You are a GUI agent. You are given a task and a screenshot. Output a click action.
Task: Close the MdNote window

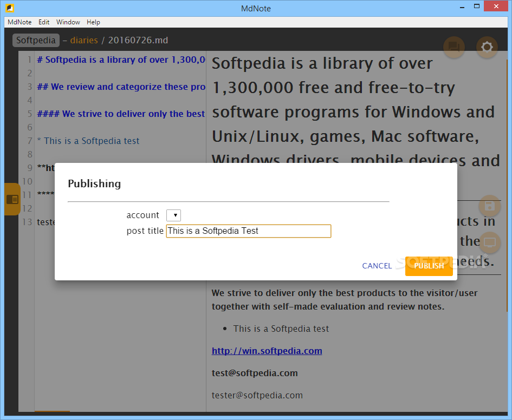[496, 6]
